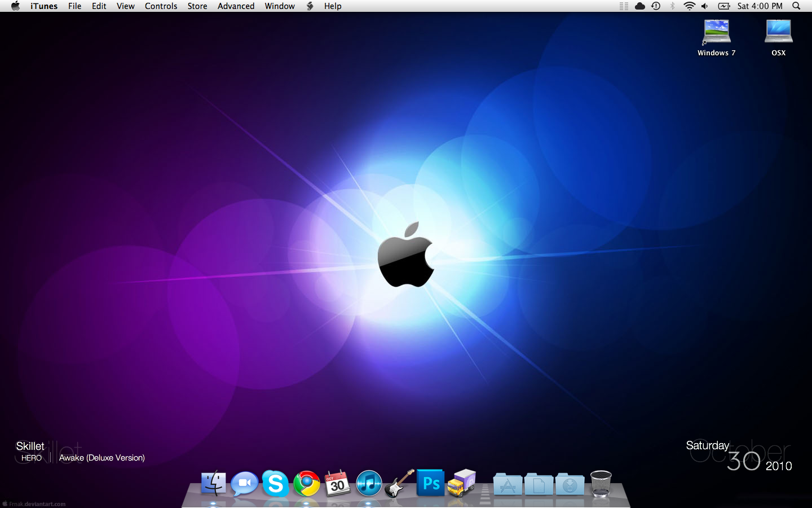Screen dimensions: 812x508
Task: Open Documents folder stack in dock
Action: (x=539, y=484)
